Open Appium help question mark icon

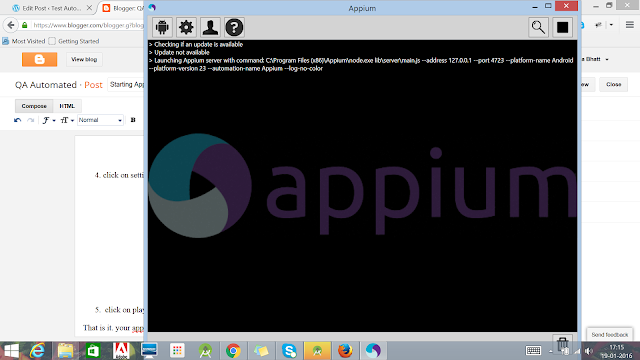[234, 27]
